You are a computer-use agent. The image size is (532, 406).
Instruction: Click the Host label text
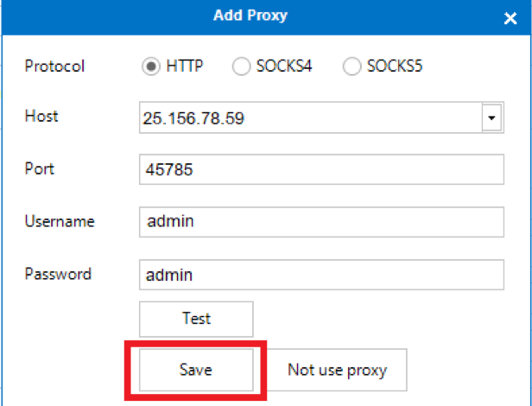click(41, 116)
